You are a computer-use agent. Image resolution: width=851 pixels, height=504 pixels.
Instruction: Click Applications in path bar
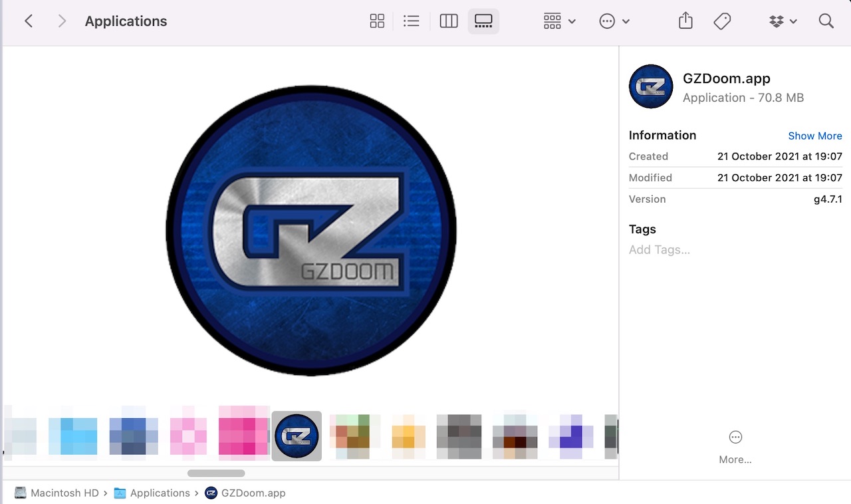pos(152,493)
